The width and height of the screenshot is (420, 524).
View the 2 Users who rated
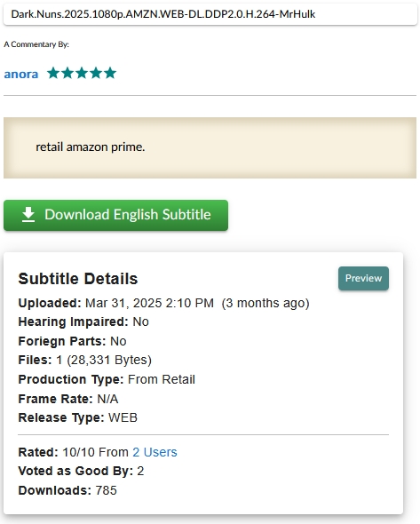(x=155, y=452)
